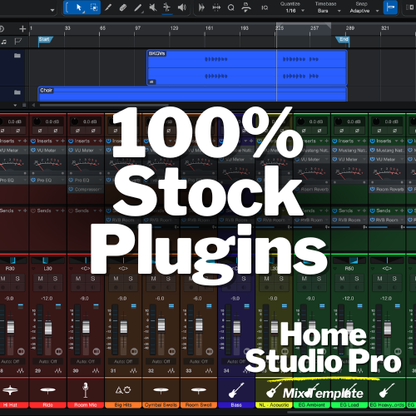This screenshot has height=416, width=416.
Task: Select the Bend tool
Action: pos(167,7)
